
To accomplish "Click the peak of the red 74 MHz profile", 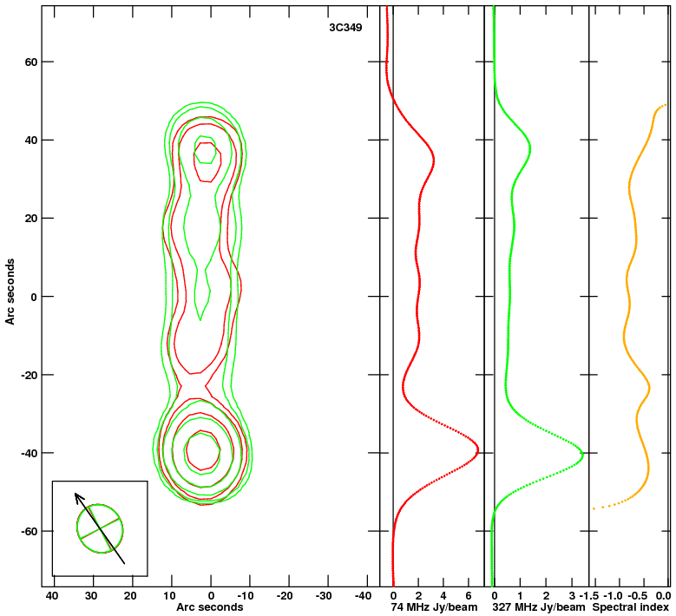I will coord(478,451).
